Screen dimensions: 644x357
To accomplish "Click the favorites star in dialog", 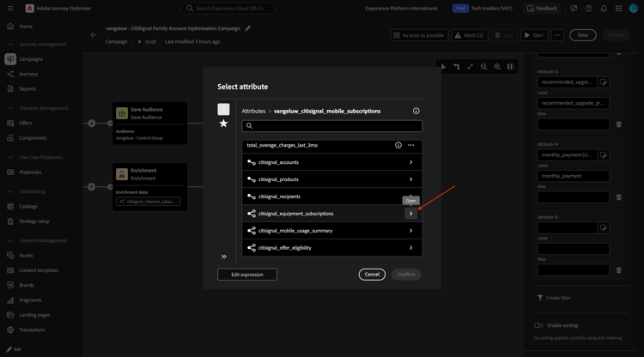I will click(x=223, y=124).
